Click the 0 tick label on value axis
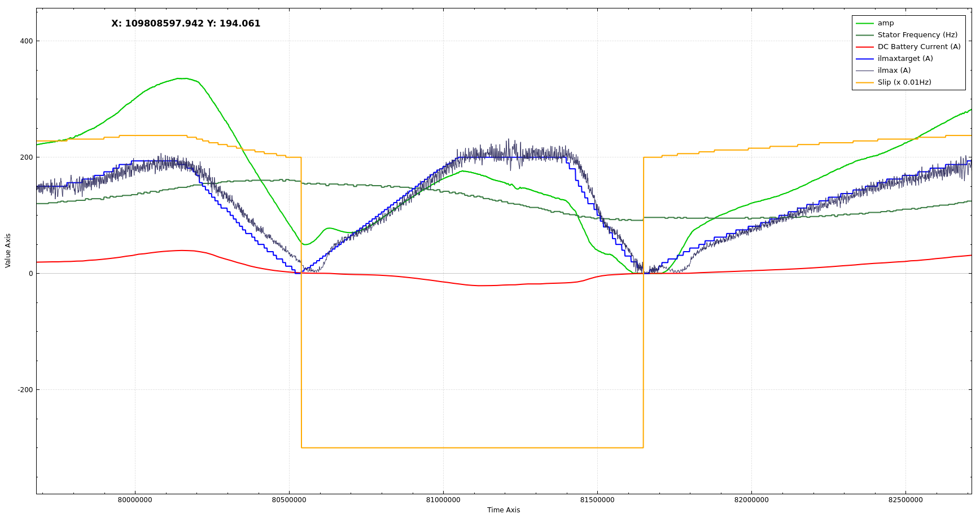Viewport: 980px width, 518px height. (30, 274)
